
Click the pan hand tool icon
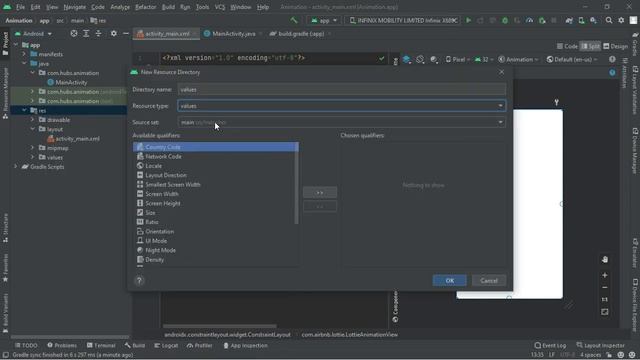coord(604,260)
